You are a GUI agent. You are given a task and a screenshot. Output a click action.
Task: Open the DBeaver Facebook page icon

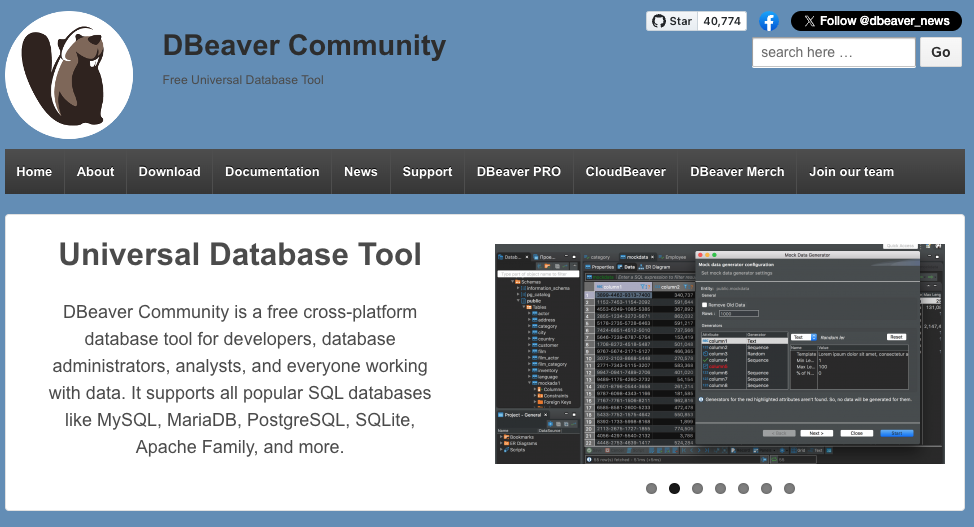tap(769, 22)
